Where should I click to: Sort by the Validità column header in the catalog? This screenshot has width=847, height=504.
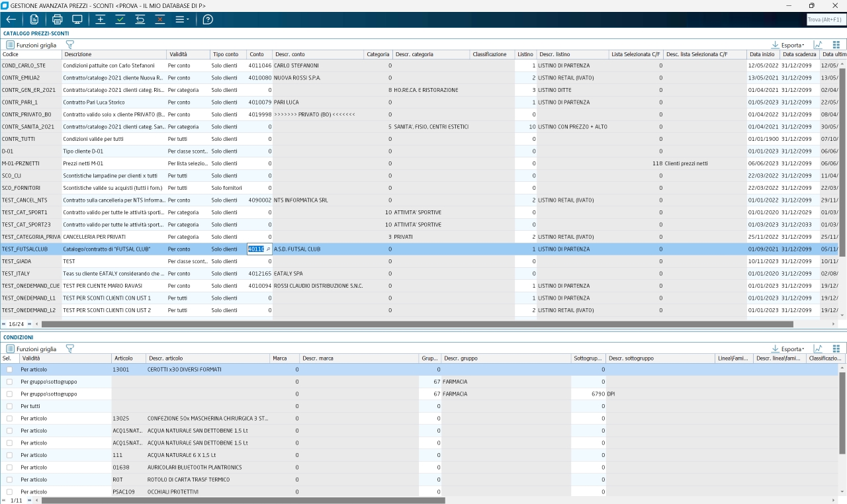pos(179,54)
